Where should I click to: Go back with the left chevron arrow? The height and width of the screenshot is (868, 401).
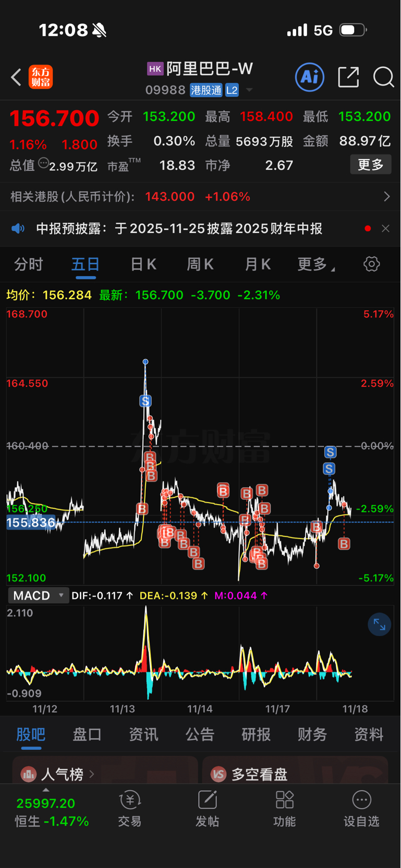tap(16, 77)
